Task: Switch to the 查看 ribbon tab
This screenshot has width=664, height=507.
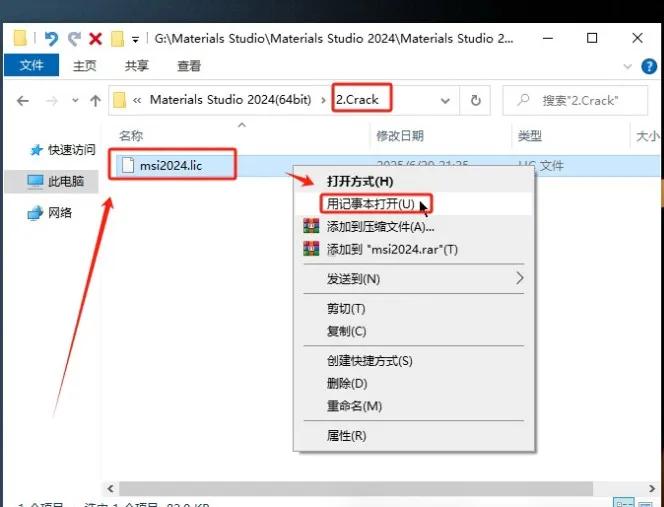Action: tap(189, 66)
